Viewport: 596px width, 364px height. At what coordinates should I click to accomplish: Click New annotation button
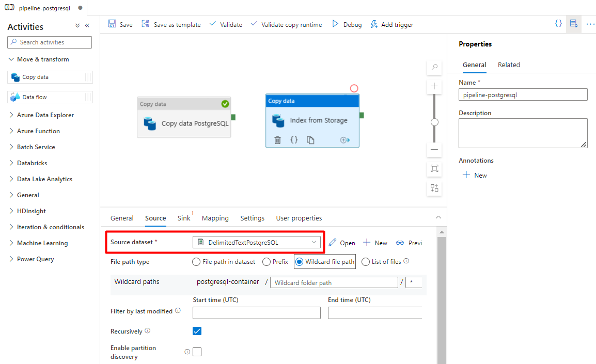coord(475,175)
